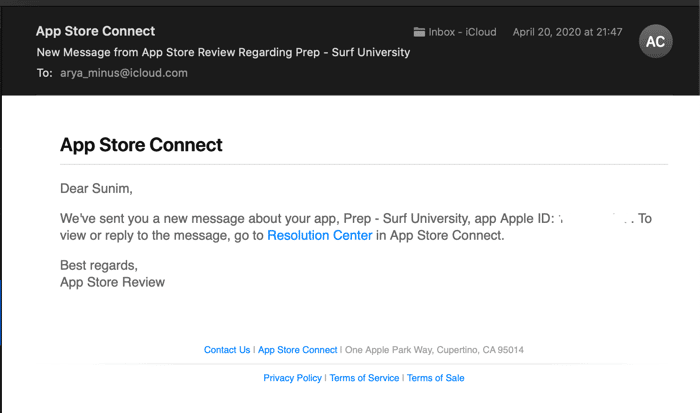This screenshot has width=700, height=413.
Task: Open the Contact Us footer link
Action: 227,350
